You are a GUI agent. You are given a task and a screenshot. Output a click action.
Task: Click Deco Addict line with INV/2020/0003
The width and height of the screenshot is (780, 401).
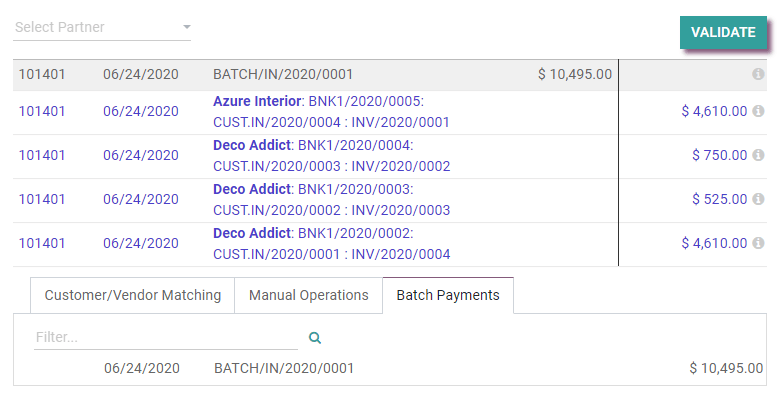pyautogui.click(x=331, y=199)
